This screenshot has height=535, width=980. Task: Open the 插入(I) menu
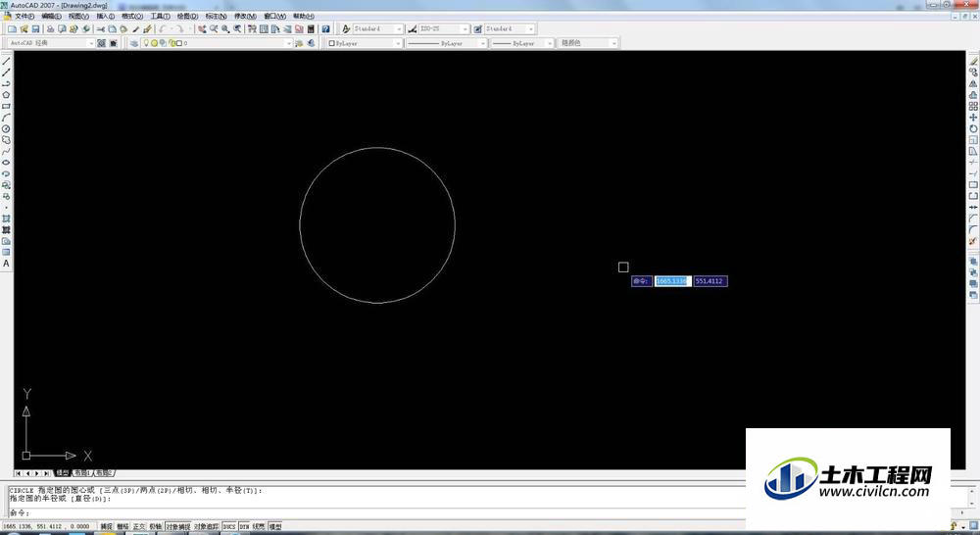[106, 17]
